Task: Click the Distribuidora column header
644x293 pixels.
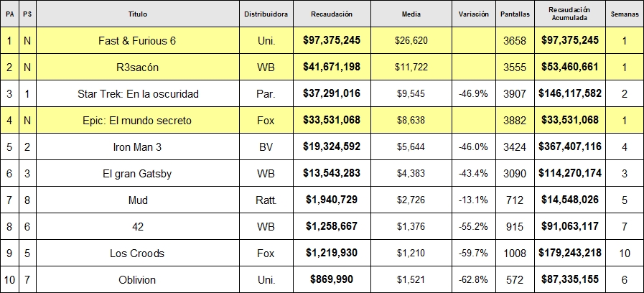Action: [x=266, y=14]
